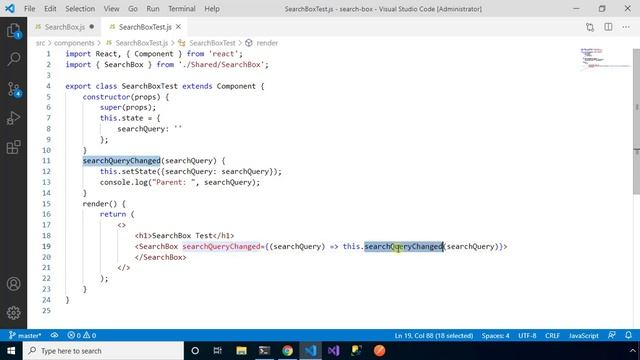The width and height of the screenshot is (640, 360).
Task: Open the Search view in activity bar
Action: tap(13, 59)
